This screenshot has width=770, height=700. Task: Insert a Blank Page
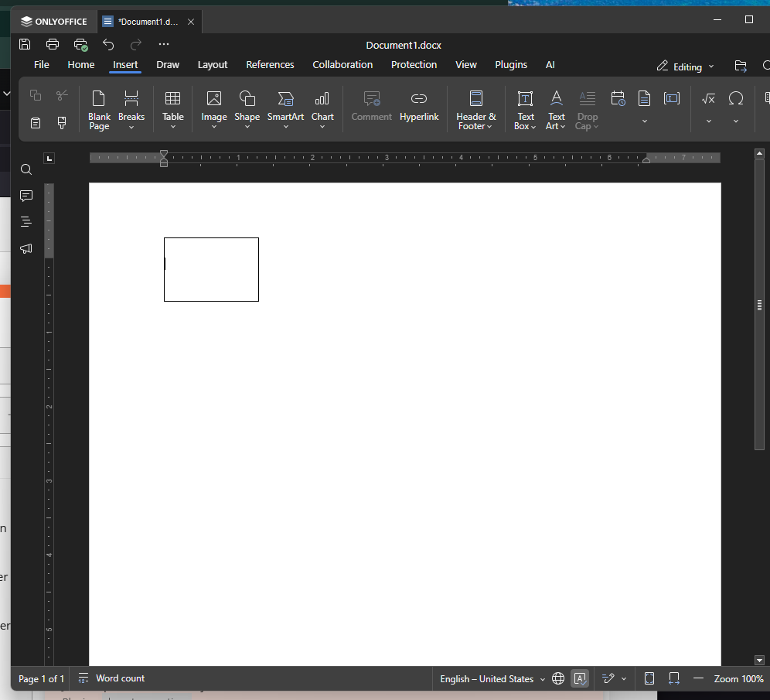(99, 108)
